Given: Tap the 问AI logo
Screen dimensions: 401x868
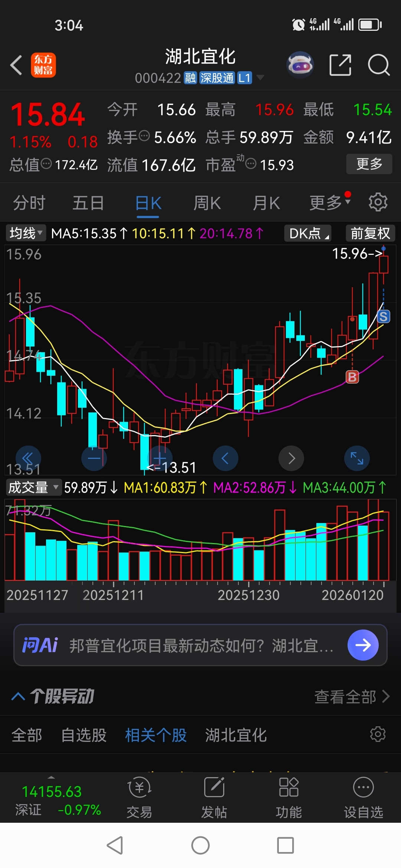Looking at the screenshot, I should (40, 645).
